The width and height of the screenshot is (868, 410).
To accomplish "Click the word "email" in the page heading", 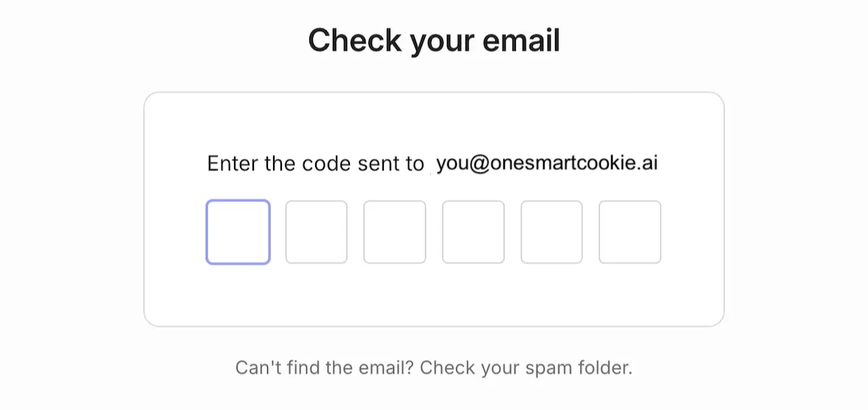I will click(x=521, y=40).
